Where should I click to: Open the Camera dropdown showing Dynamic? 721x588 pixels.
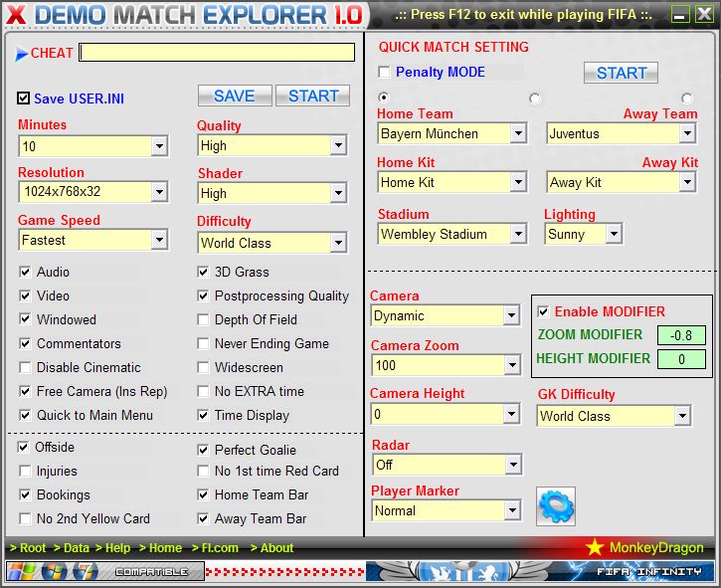[511, 315]
